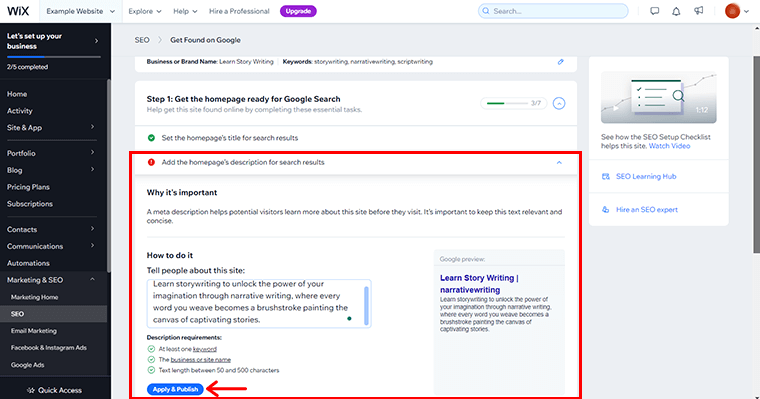Click the Step 1 progress bar showing 3/7
The image size is (760, 399).
(513, 103)
